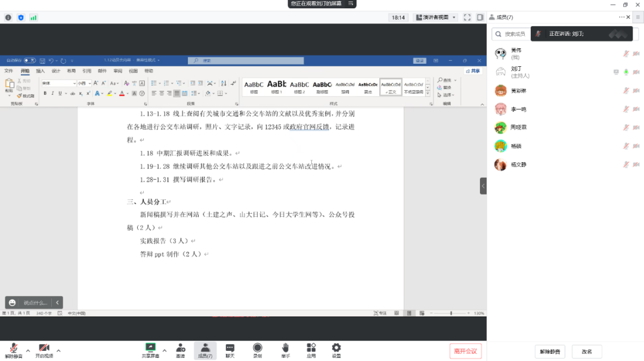Raise hand in the meeting
This screenshot has width=644, height=361.
click(285, 348)
